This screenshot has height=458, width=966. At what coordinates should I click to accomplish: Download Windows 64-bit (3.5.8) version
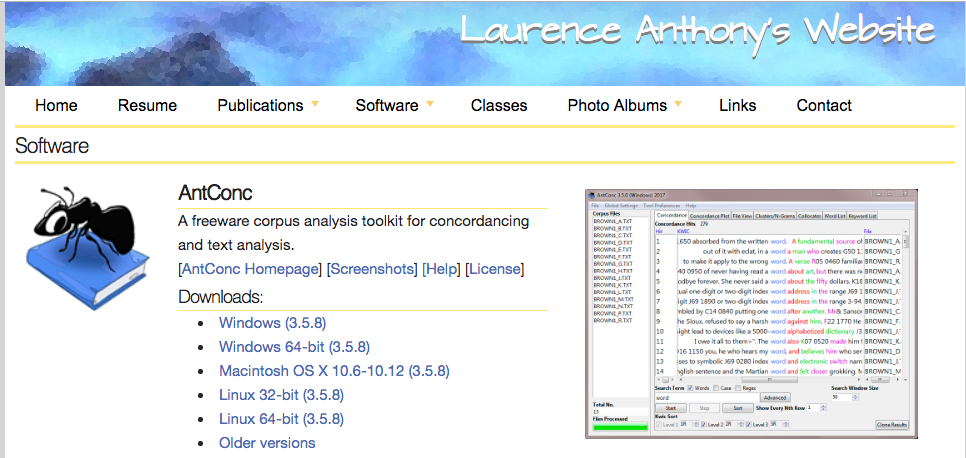[x=294, y=347]
